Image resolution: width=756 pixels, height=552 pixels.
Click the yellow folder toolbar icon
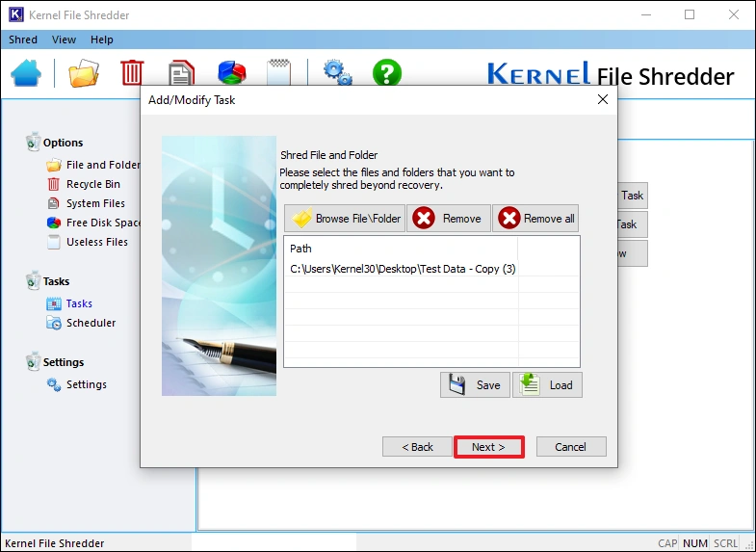point(84,73)
